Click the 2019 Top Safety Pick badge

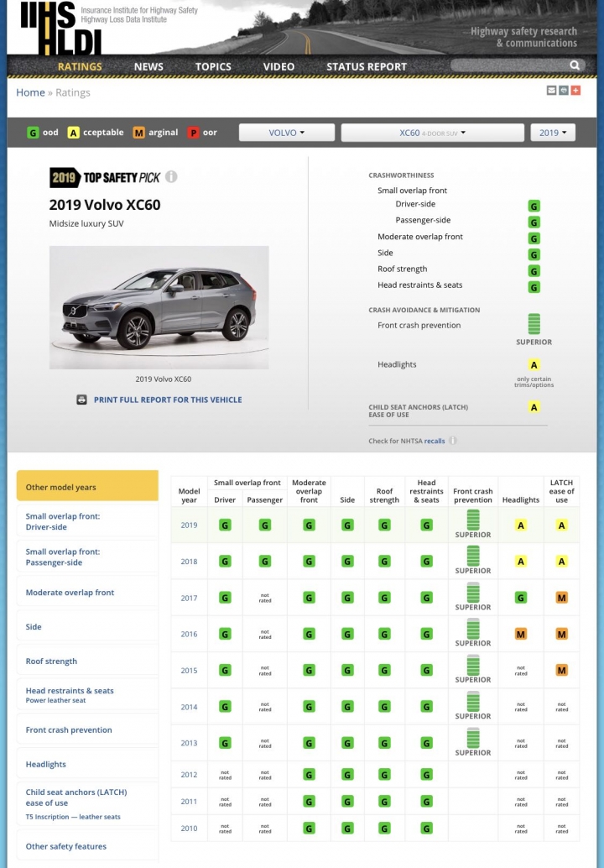[105, 178]
